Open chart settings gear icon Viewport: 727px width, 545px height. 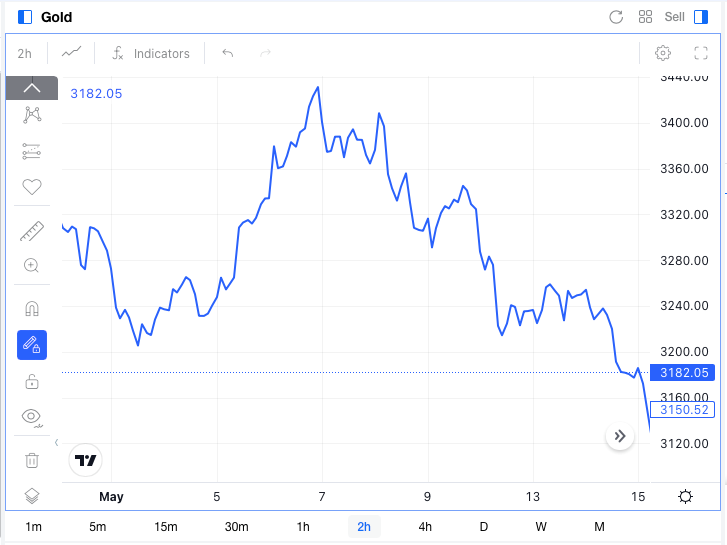(663, 53)
